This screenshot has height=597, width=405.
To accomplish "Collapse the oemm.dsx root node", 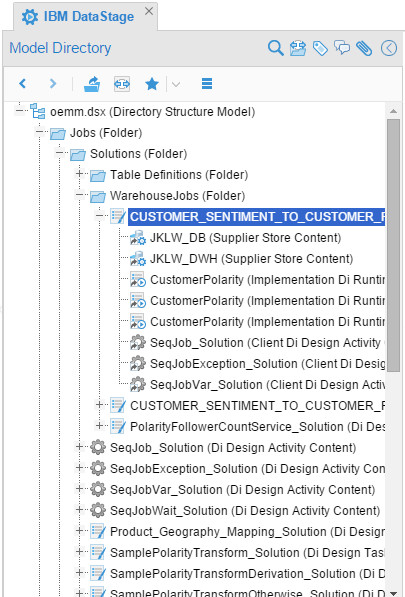I will click(x=19, y=111).
